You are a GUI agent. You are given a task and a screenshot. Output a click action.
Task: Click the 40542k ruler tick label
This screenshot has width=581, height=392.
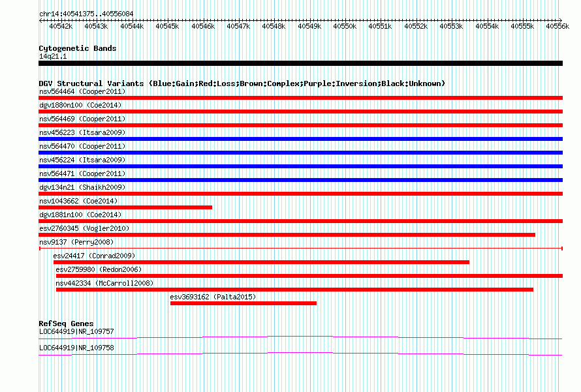[61, 26]
